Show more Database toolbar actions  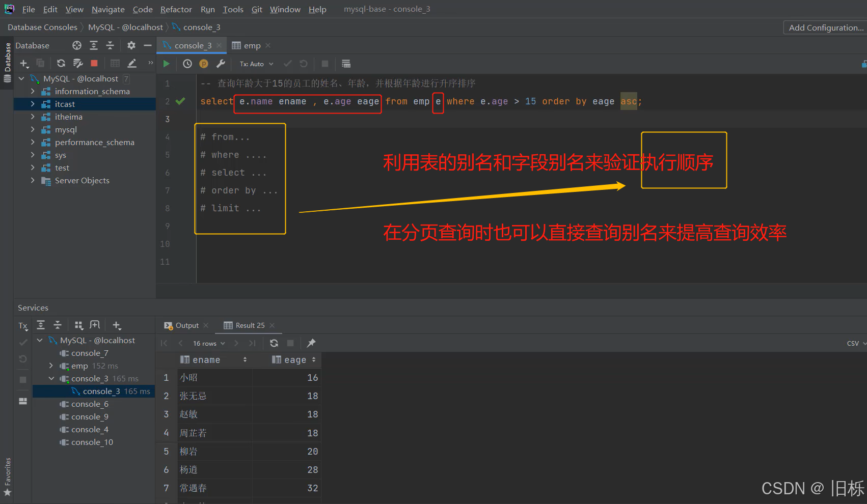coord(150,63)
